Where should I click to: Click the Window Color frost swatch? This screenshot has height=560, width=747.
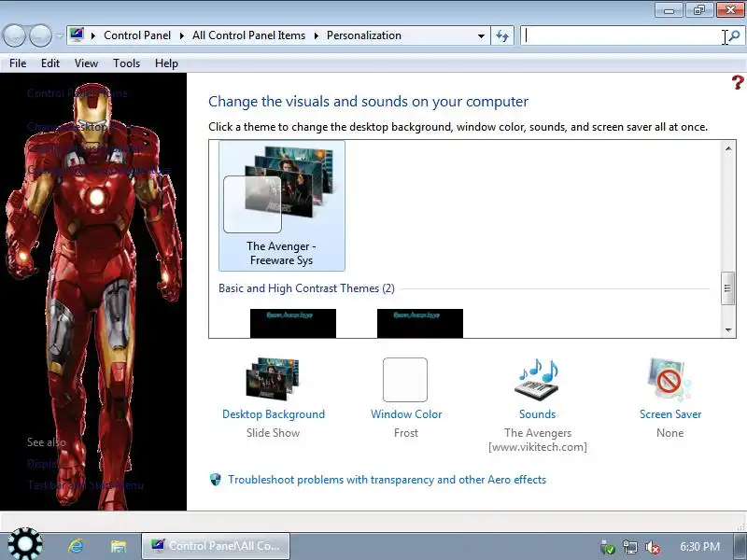coord(405,380)
